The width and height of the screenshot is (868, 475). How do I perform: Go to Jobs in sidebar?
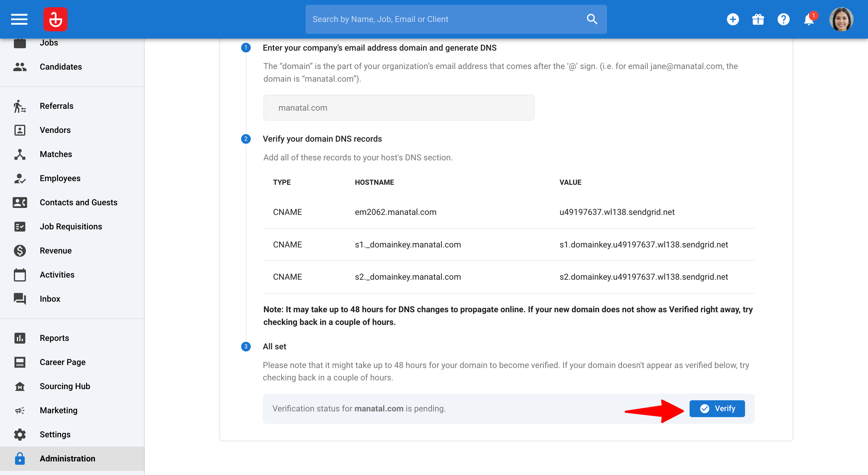coord(72,43)
